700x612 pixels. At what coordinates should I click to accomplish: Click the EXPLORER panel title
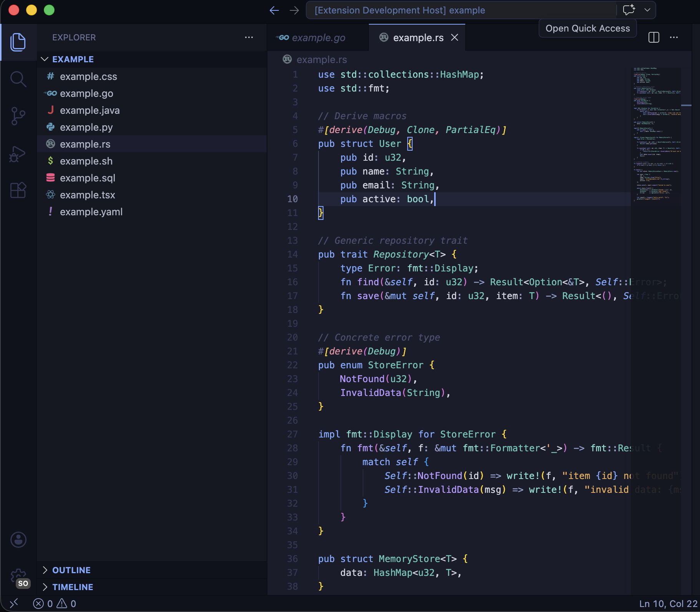74,37
